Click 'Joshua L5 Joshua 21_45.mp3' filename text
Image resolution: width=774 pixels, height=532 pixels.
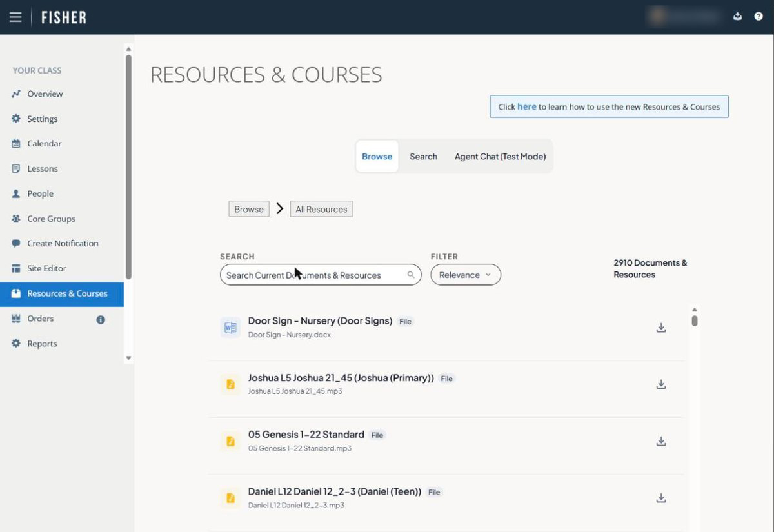295,392
